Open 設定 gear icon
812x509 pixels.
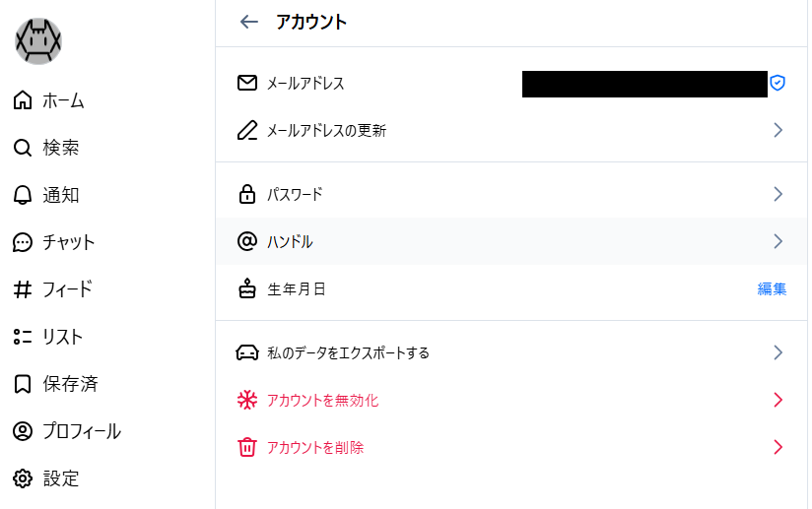pos(23,478)
